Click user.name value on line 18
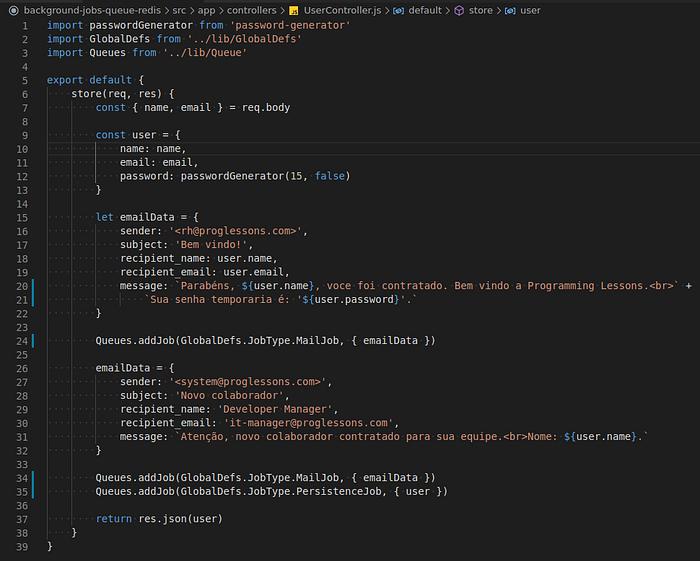This screenshot has width=700, height=561. click(245, 259)
